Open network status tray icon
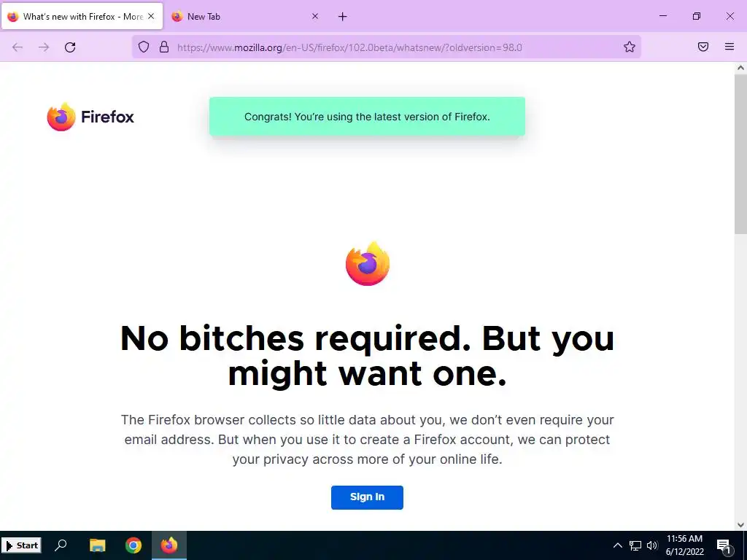Viewport: 747px width, 560px height. (635, 545)
